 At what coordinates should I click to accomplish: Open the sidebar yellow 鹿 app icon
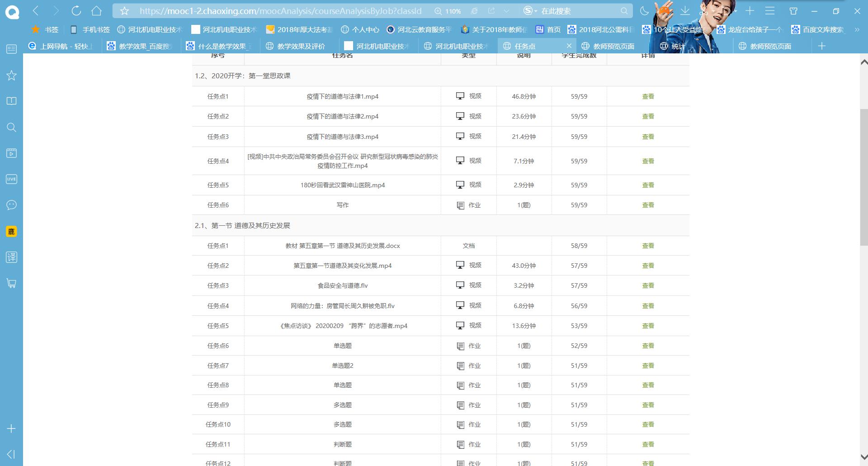pos(11,231)
